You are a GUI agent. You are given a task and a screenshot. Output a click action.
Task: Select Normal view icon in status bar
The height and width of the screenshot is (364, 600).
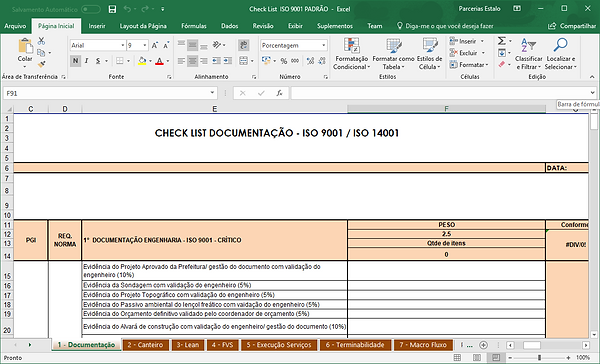(x=457, y=357)
